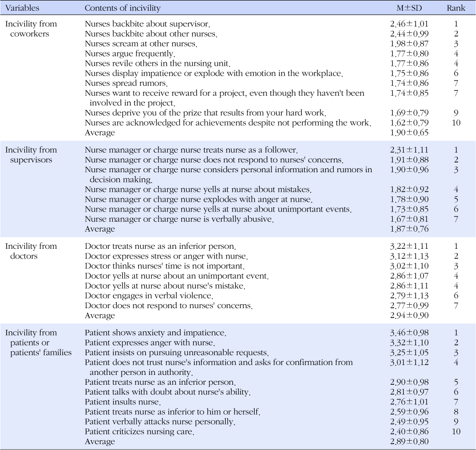
Task: Select 'Patient treats nurse as inferior to him or herself.'
Action: tap(172, 412)
